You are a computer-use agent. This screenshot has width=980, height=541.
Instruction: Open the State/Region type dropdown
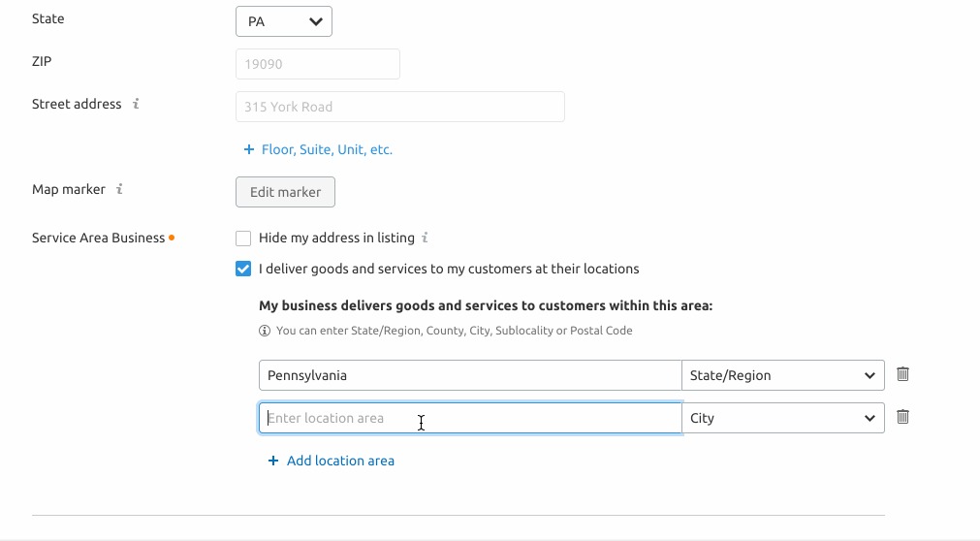coord(782,375)
